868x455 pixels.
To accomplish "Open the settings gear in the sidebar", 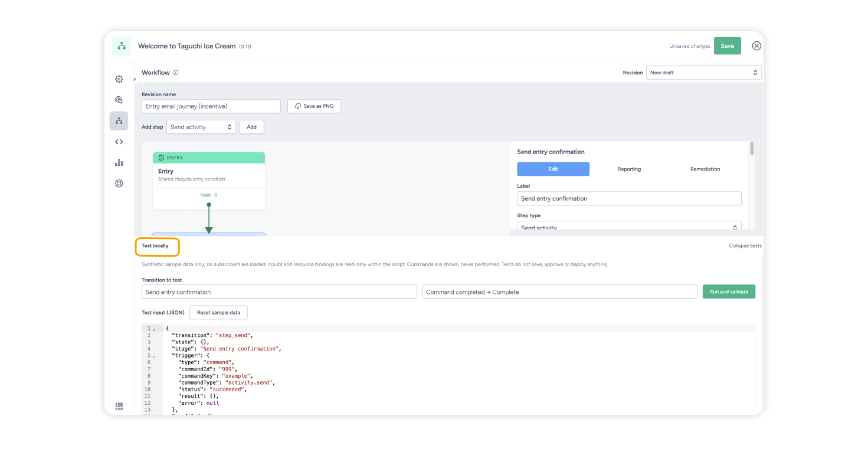I will 119,79.
